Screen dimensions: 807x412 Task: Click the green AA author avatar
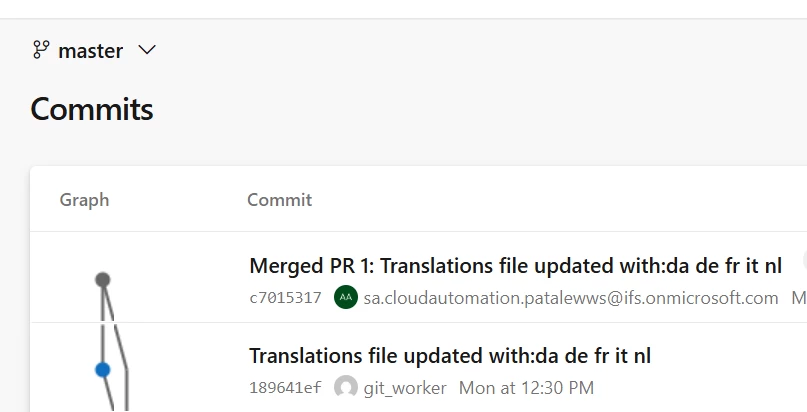(346, 297)
